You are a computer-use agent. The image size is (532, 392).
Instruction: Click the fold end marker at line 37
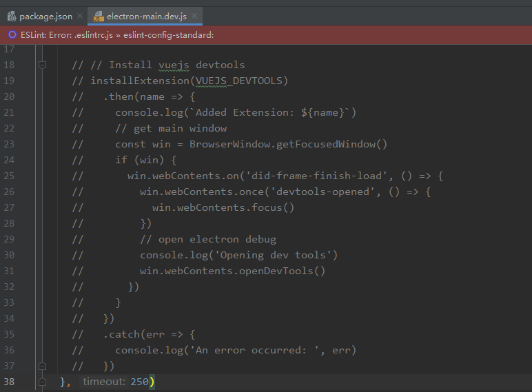(43, 367)
